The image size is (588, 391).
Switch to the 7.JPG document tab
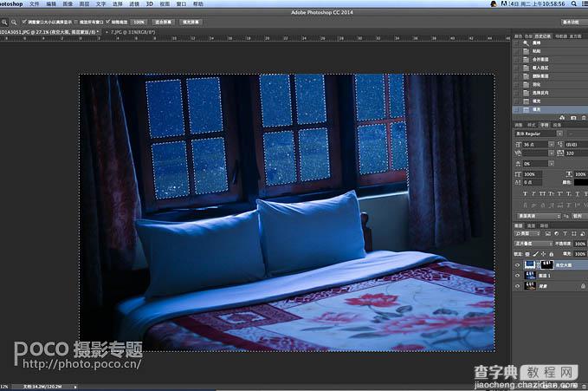pyautogui.click(x=132, y=32)
